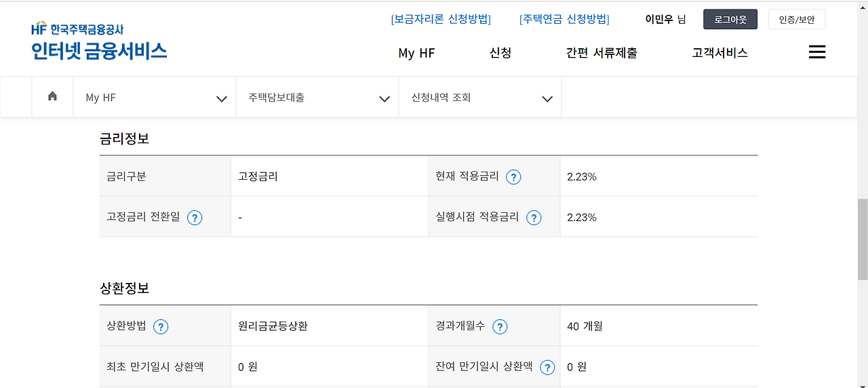
Task: Click help icon beside 상환방법
Action: click(x=160, y=326)
